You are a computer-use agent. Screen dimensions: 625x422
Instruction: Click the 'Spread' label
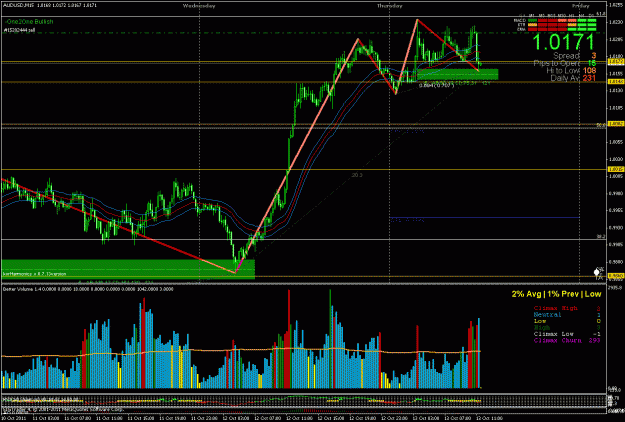click(566, 56)
